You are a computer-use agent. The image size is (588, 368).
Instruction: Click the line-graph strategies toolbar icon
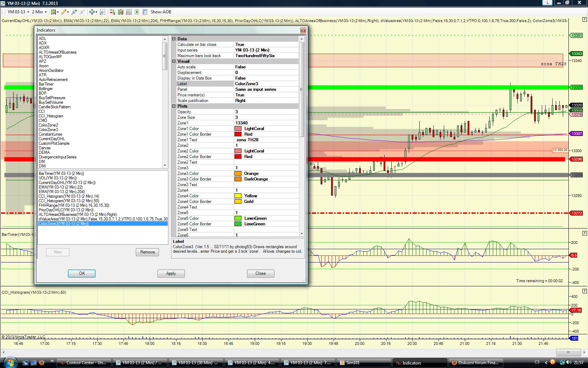[x=129, y=12]
